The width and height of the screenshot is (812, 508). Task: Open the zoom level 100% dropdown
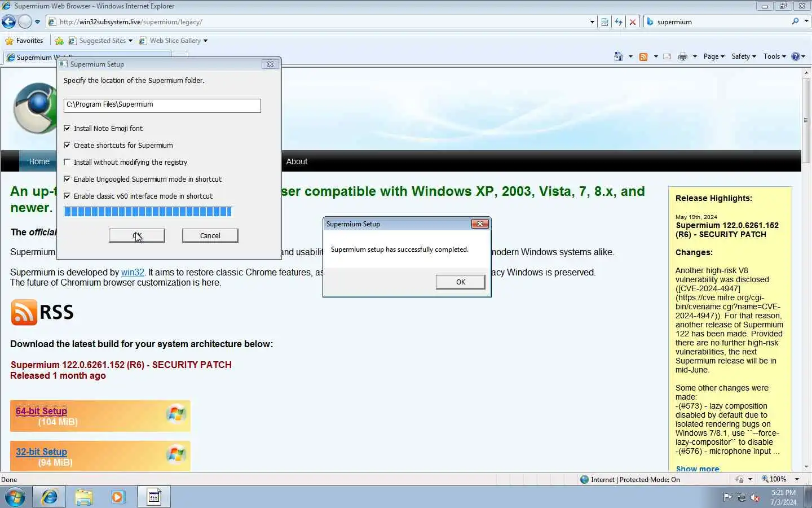[797, 479]
